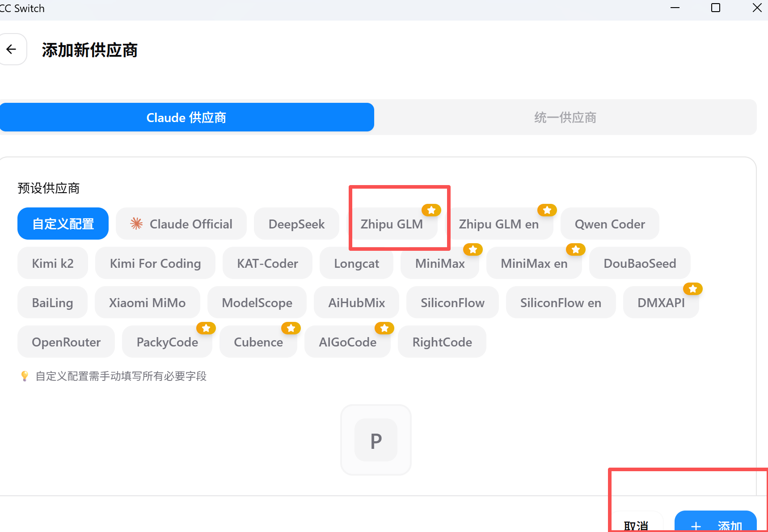The width and height of the screenshot is (768, 532).
Task: Select BaiLing preset
Action: [52, 302]
